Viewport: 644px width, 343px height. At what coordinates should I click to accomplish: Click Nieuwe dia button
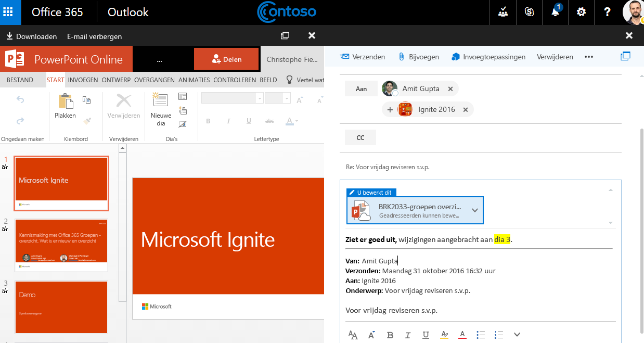(161, 109)
